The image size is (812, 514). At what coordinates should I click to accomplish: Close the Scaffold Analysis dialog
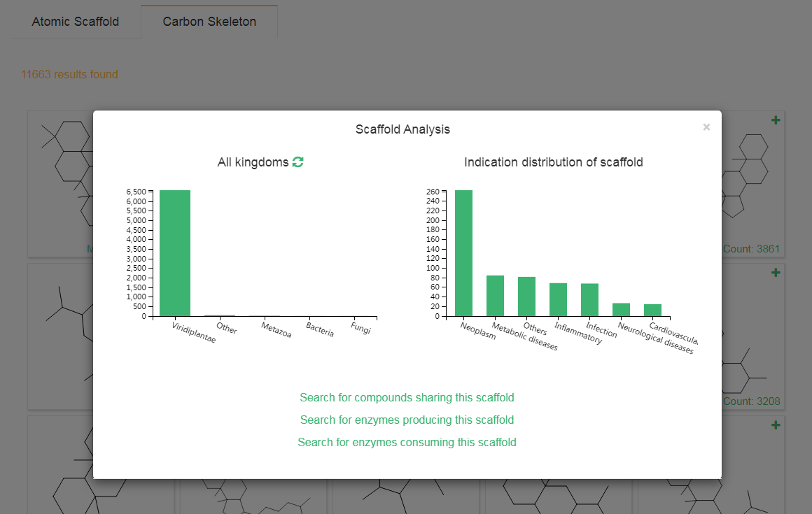(706, 127)
